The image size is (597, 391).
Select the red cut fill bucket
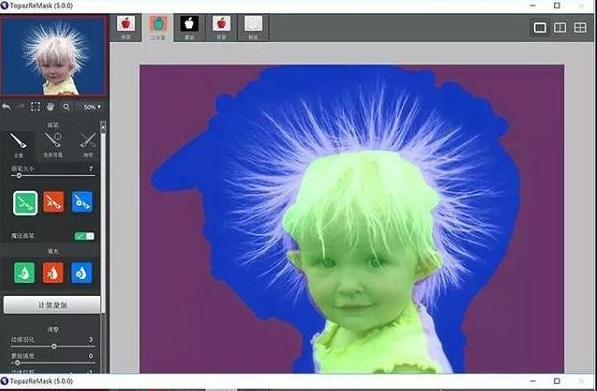click(53, 273)
